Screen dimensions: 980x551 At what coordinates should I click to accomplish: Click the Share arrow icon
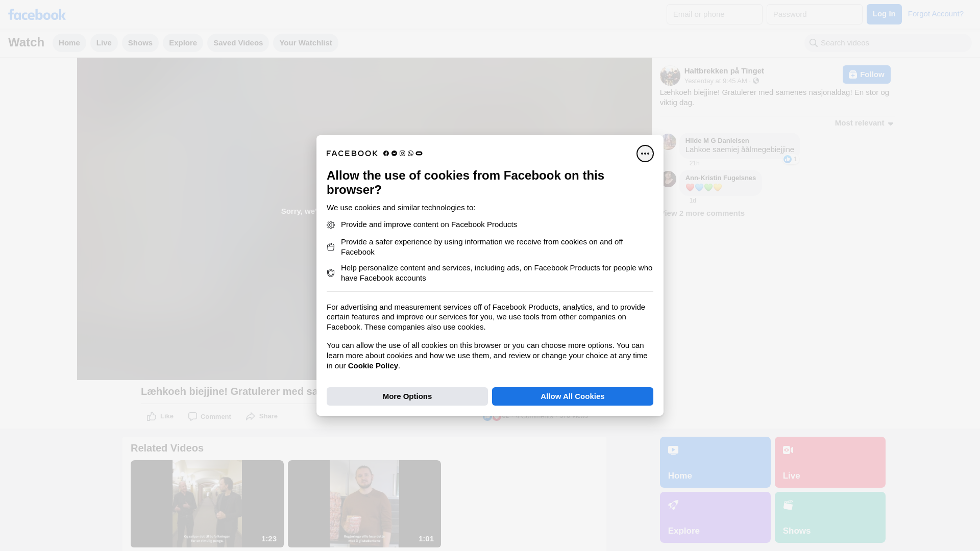[x=250, y=417]
